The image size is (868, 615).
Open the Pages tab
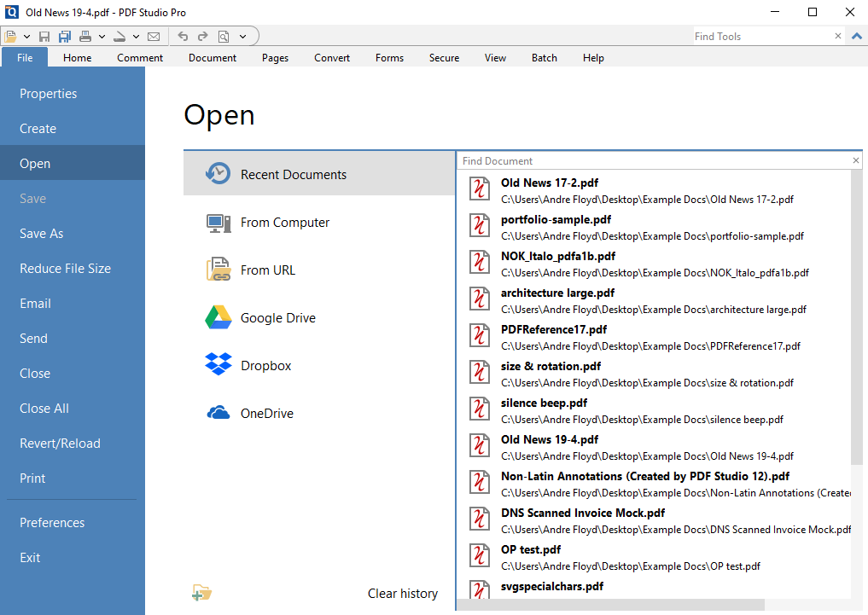click(275, 57)
